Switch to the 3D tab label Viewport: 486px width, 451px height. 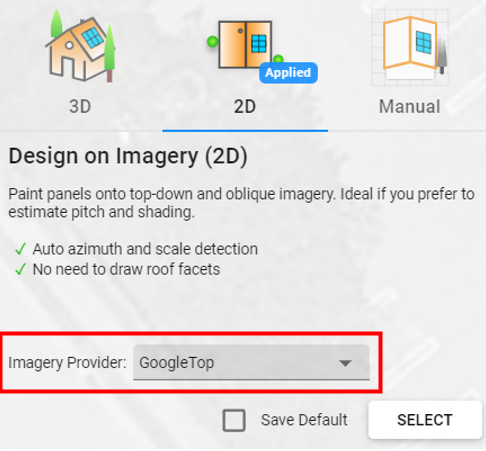pyautogui.click(x=80, y=107)
